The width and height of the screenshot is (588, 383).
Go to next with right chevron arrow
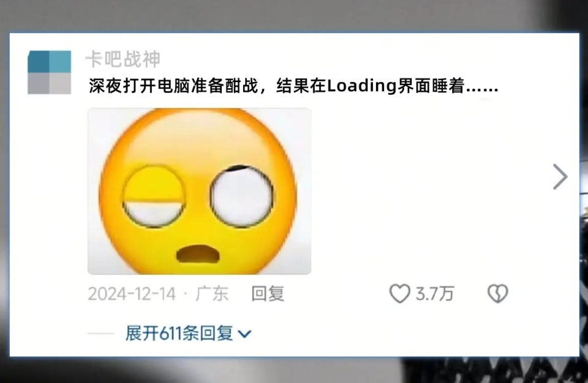point(560,176)
